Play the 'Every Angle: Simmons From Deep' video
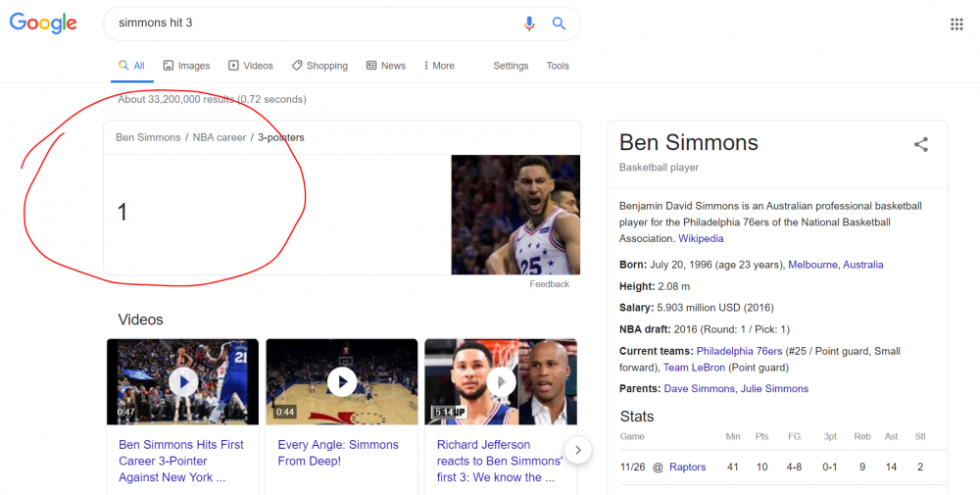The width and height of the screenshot is (980, 495). 342,381
